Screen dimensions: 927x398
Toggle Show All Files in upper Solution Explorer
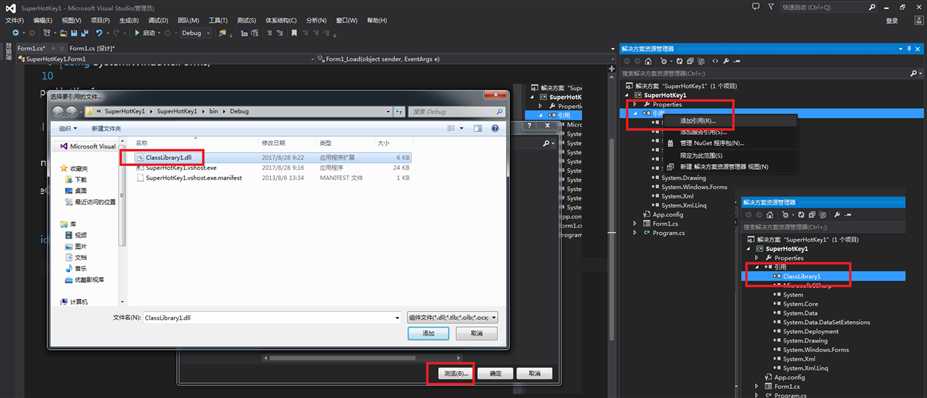pyautogui.click(x=701, y=61)
